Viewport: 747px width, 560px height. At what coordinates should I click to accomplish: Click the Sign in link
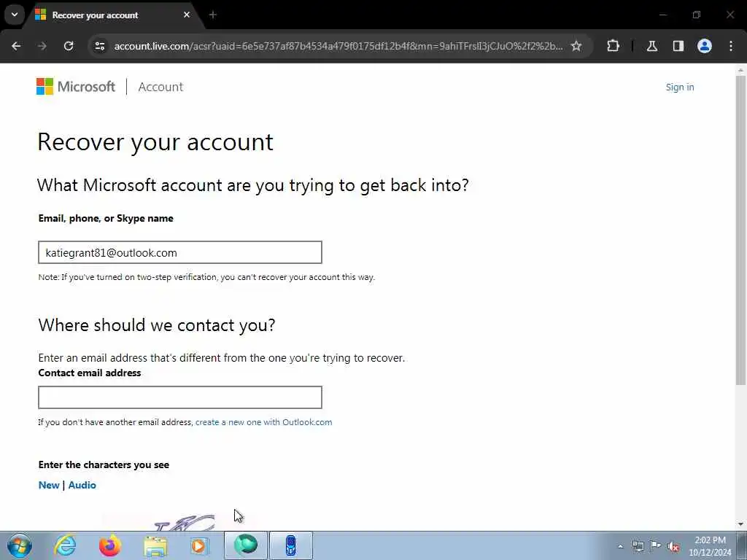[680, 87]
